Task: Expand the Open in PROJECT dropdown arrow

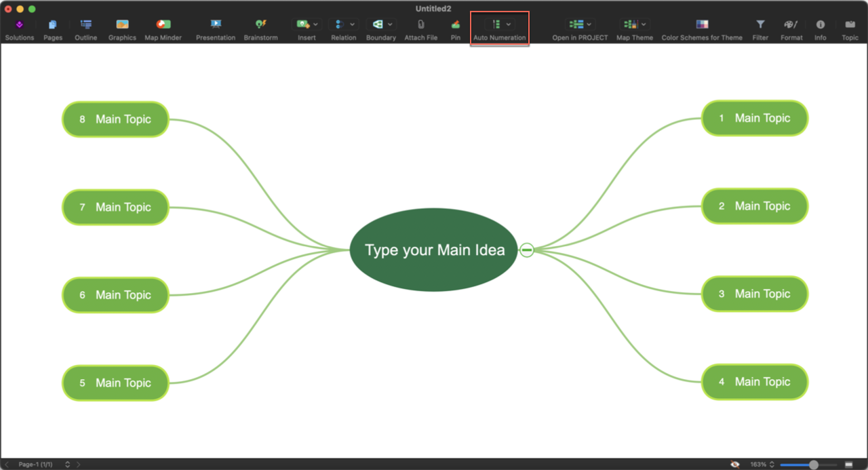Action: point(589,24)
